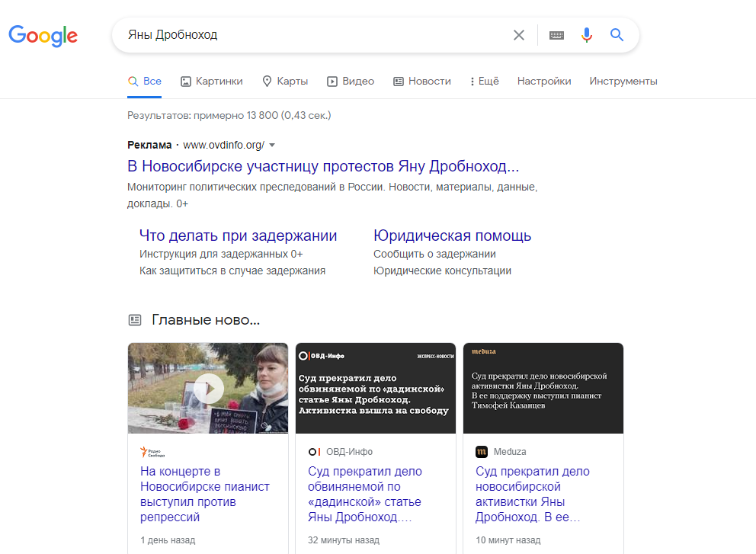
Task: Click the Главные ново... heading
Action: click(206, 319)
